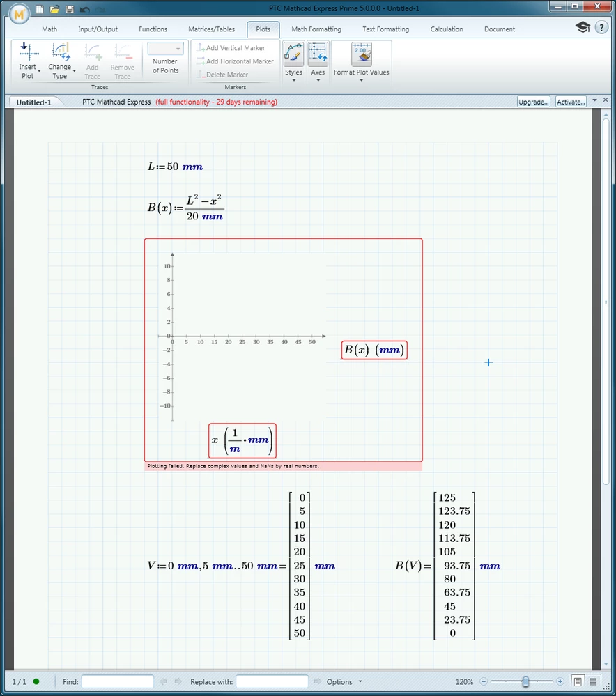Viewport: 616px width, 696px height.
Task: Open the Matrices/Tables ribbon tab
Action: pos(211,29)
